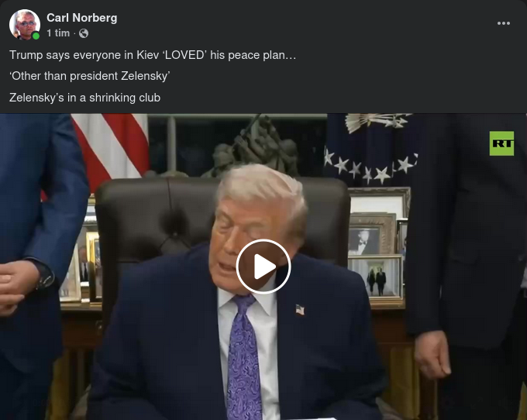The image size is (527, 420).
Task: Click the starred presidential flag in the video
Action: (x=370, y=150)
